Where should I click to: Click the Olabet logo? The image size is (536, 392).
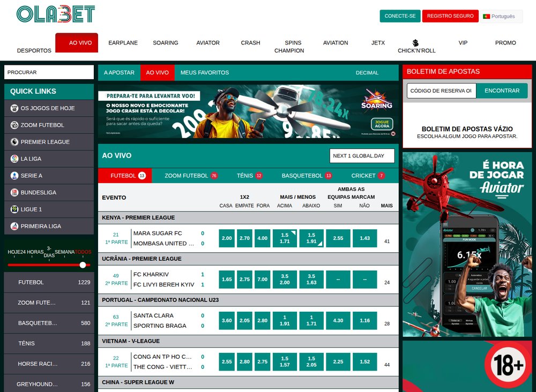coord(56,14)
